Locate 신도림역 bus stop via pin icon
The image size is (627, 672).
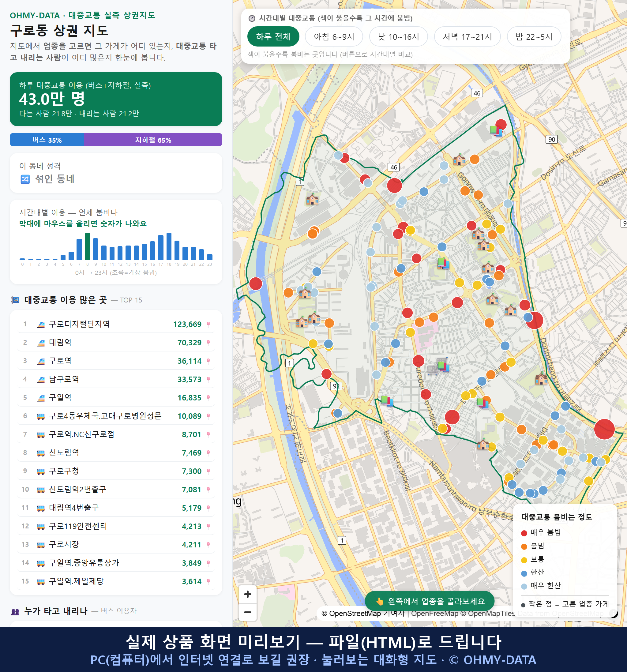208,453
